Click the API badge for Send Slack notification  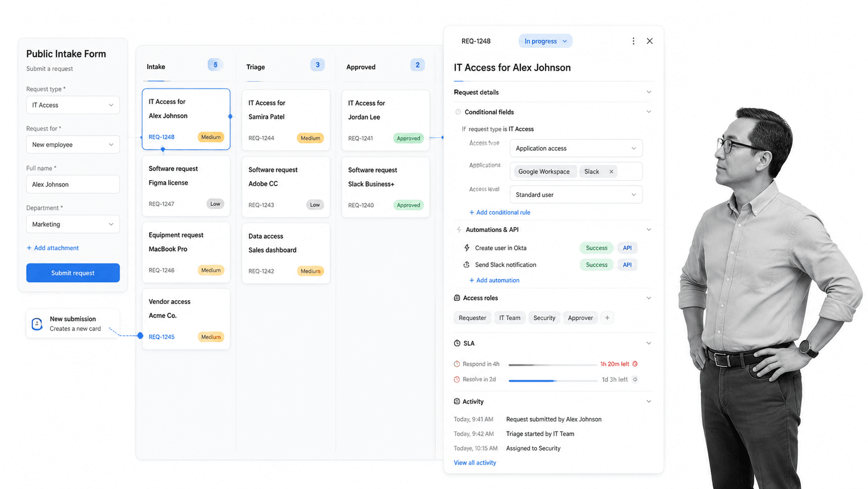point(627,265)
